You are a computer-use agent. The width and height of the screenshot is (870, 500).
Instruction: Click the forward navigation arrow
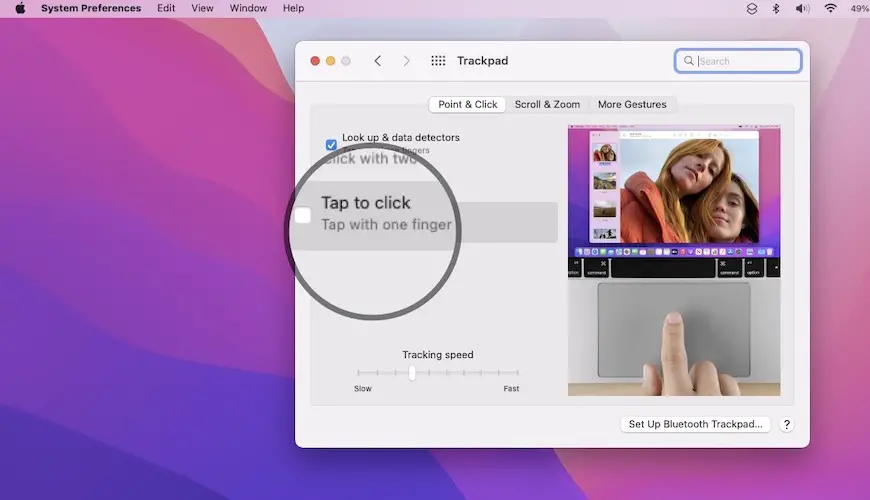406,61
